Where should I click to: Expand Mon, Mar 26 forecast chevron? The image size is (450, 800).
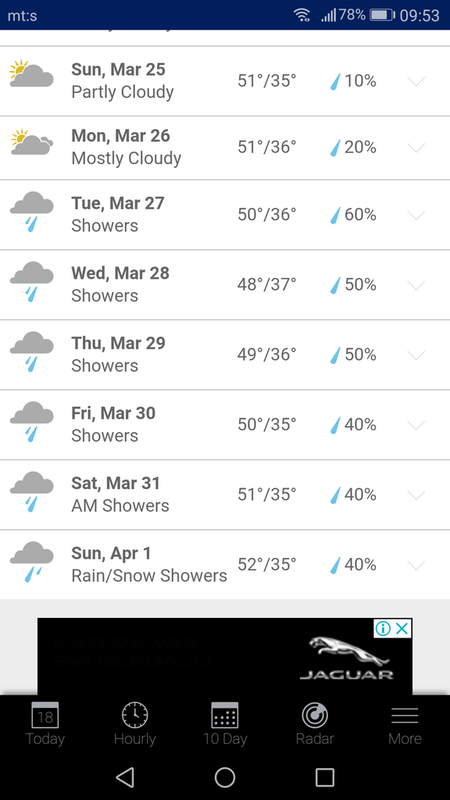416,148
